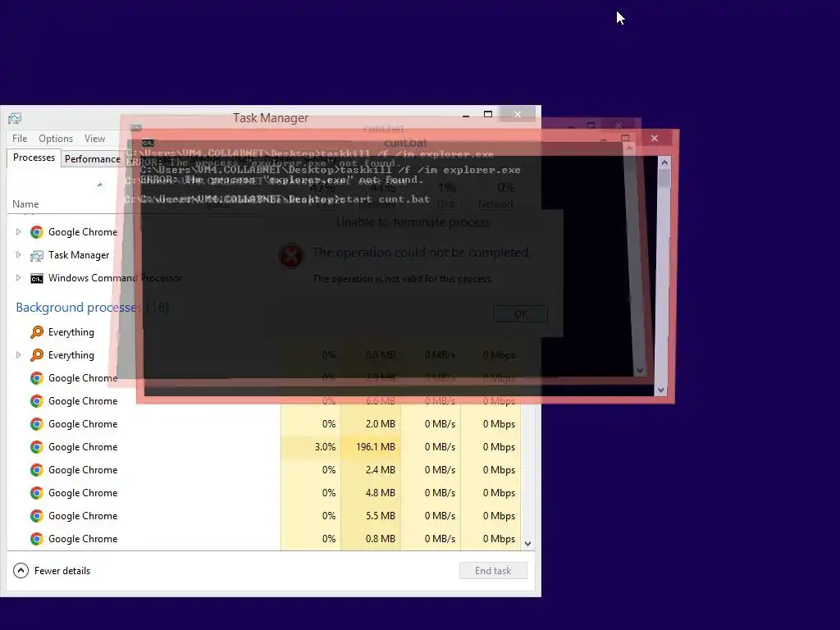Expand the second Everything background process
The width and height of the screenshot is (840, 630).
tap(18, 355)
